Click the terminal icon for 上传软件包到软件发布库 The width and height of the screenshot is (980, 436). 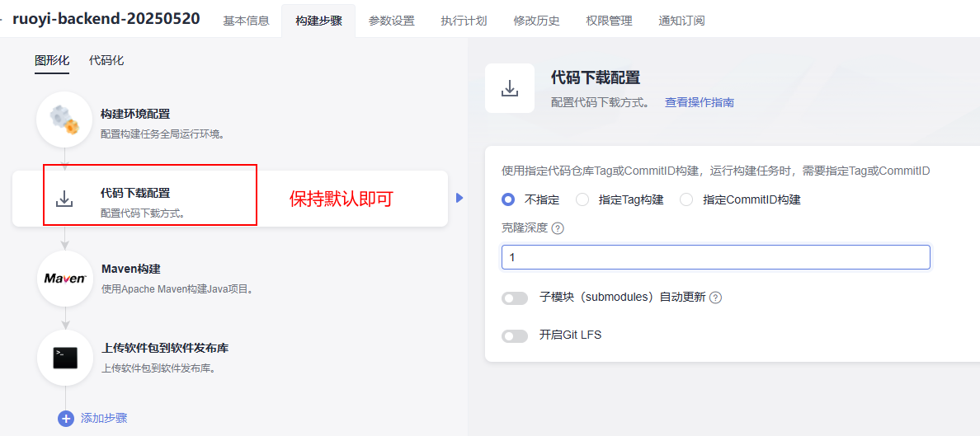point(65,358)
